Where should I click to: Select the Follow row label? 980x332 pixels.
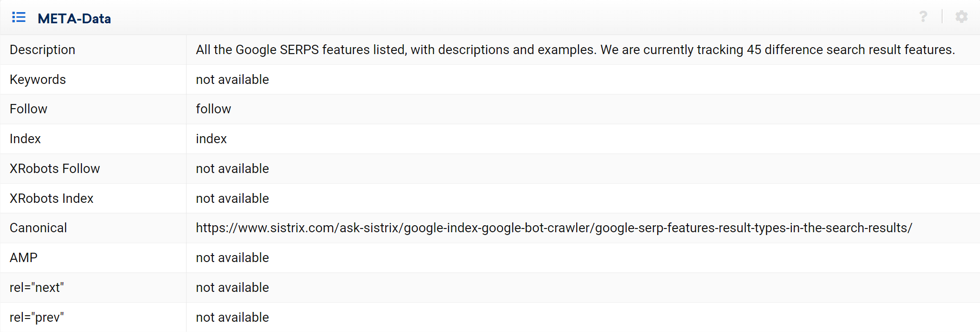(x=28, y=109)
